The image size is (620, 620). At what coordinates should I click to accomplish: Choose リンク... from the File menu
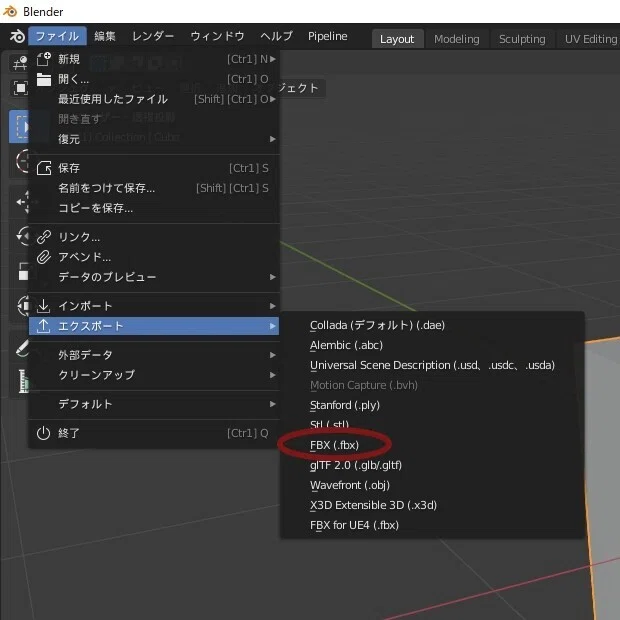154,237
